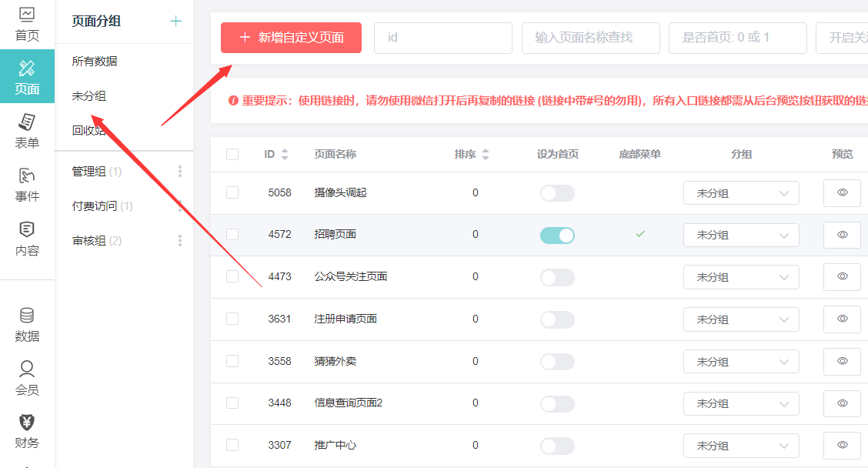Open the 表单 (Forms) sidebar icon

click(27, 131)
